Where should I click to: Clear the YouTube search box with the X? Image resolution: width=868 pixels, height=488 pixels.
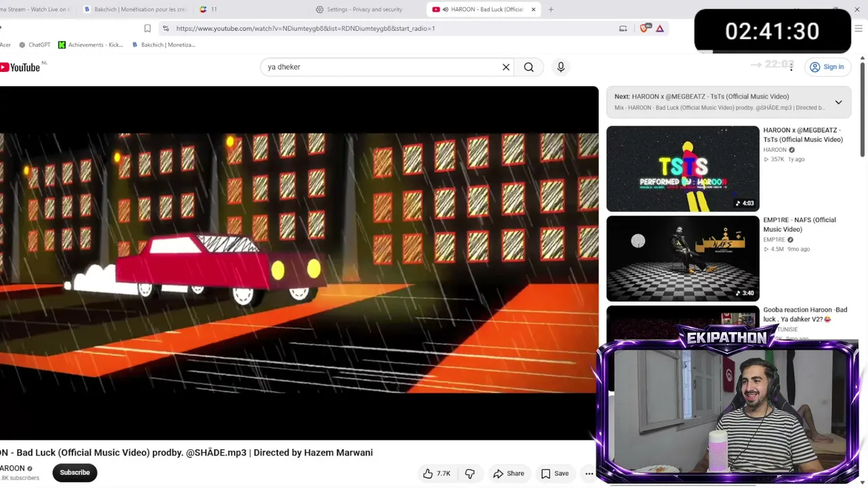pyautogui.click(x=506, y=67)
